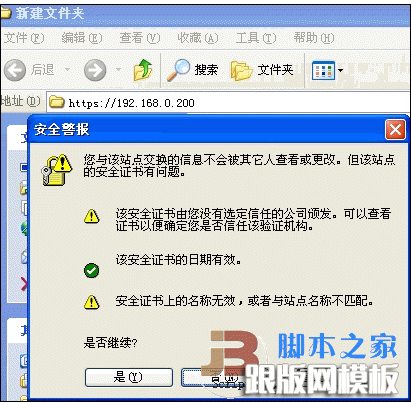Open the 工具(T) menu
Image resolution: width=411 pixels, height=403 pixels.
point(256,38)
